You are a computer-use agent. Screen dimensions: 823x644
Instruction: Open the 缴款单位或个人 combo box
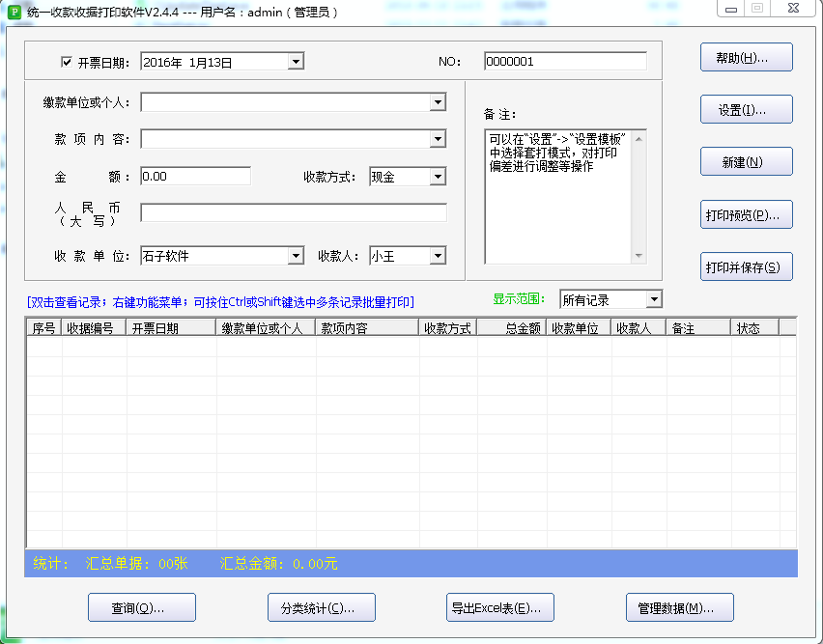[438, 101]
